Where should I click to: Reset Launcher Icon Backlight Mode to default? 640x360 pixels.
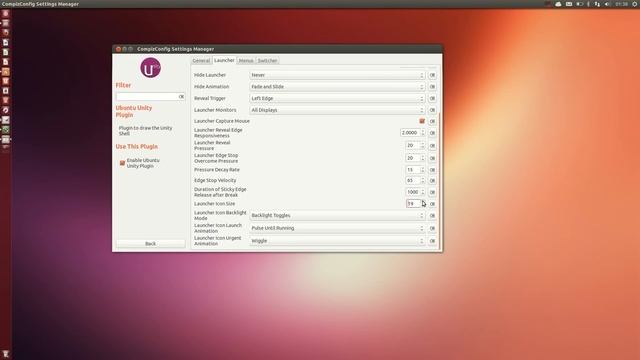coord(432,216)
